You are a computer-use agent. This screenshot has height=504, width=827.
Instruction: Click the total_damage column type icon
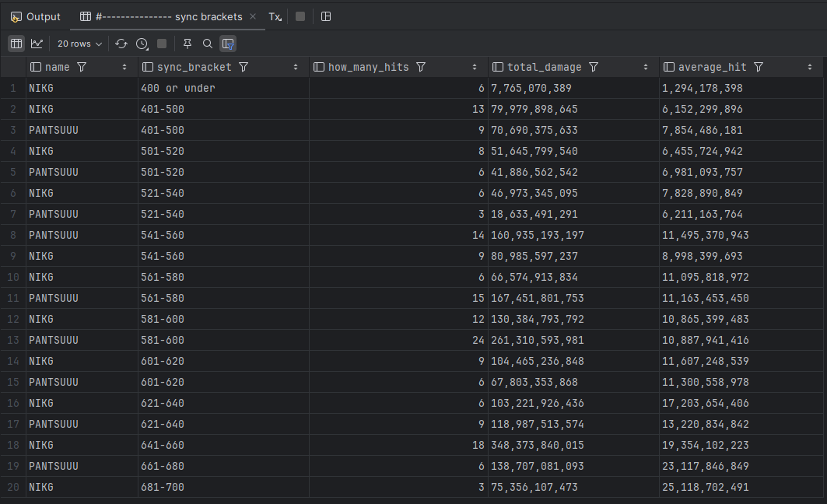point(498,67)
